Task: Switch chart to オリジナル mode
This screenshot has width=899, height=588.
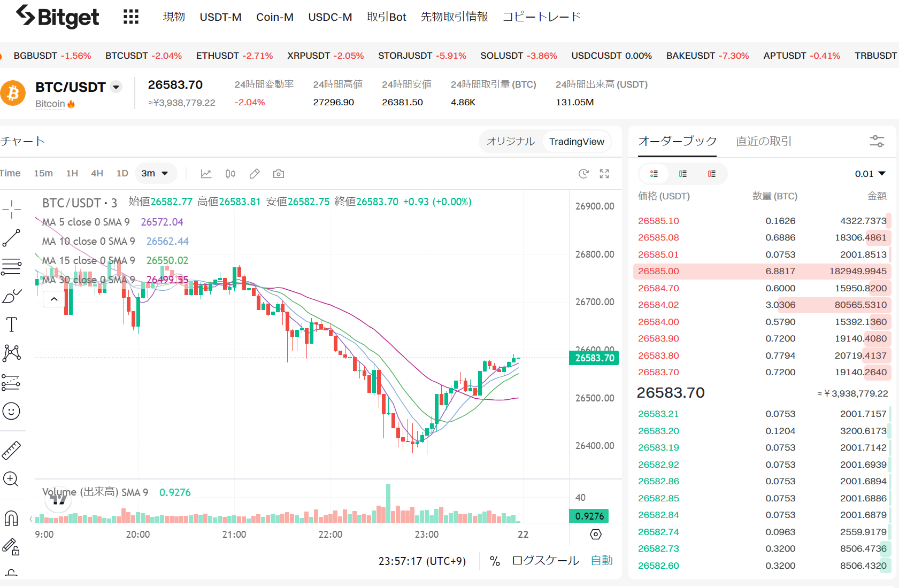Action: [x=511, y=141]
